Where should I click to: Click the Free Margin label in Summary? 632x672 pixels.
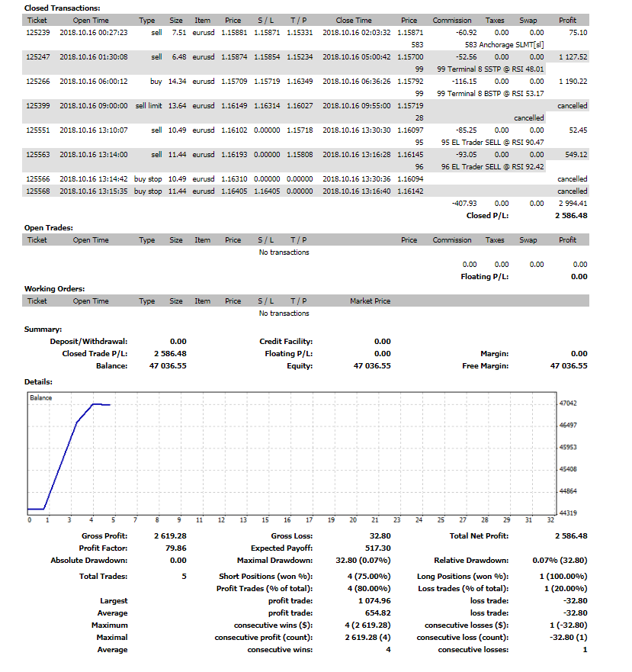click(486, 365)
